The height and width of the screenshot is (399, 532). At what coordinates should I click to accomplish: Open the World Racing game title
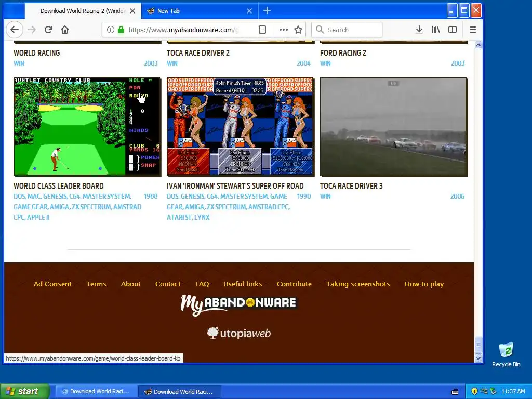click(37, 53)
